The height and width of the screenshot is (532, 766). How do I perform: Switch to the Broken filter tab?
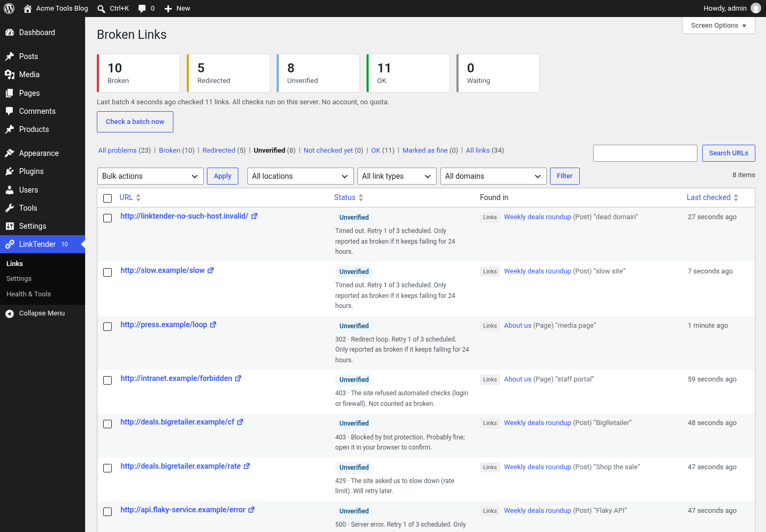point(170,151)
